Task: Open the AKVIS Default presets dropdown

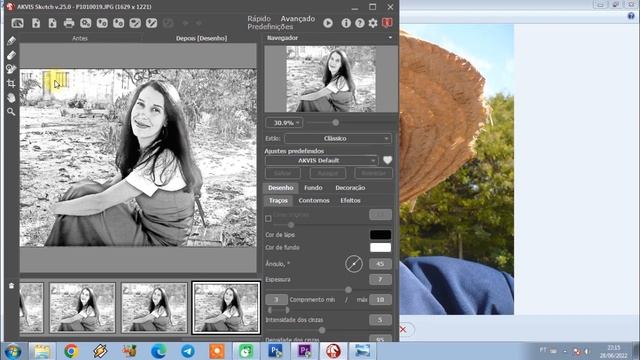Action: tap(322, 160)
